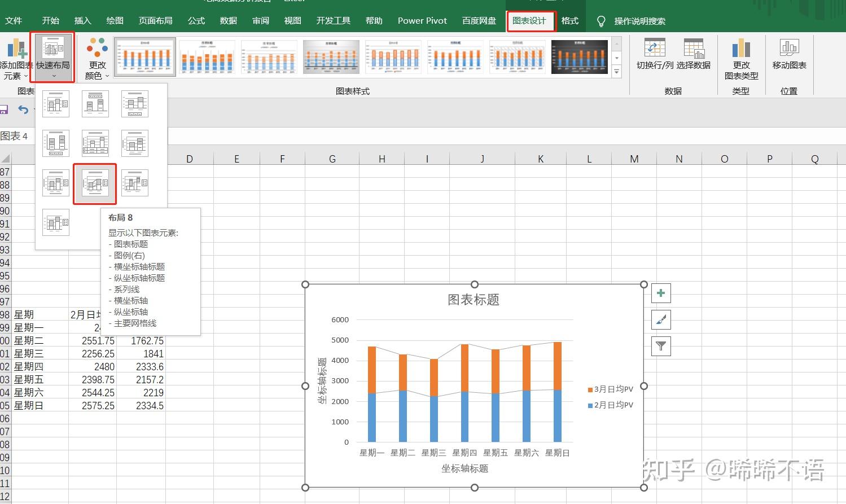Click the 3月日均PV legend entry

[x=611, y=389]
